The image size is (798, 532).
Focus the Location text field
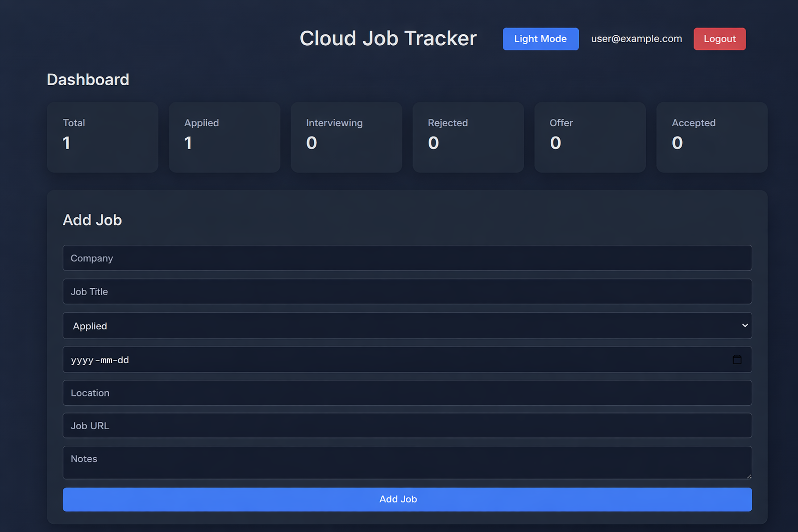coord(407,393)
